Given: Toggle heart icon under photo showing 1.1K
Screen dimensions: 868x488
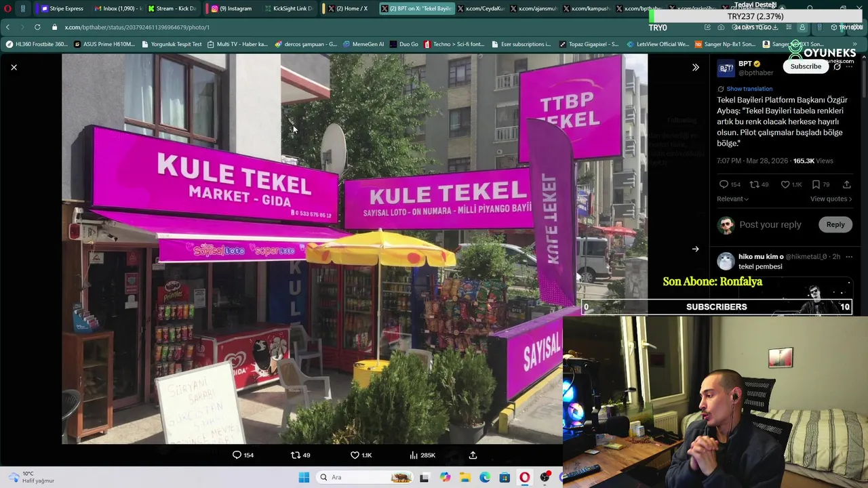Looking at the screenshot, I should (361, 455).
